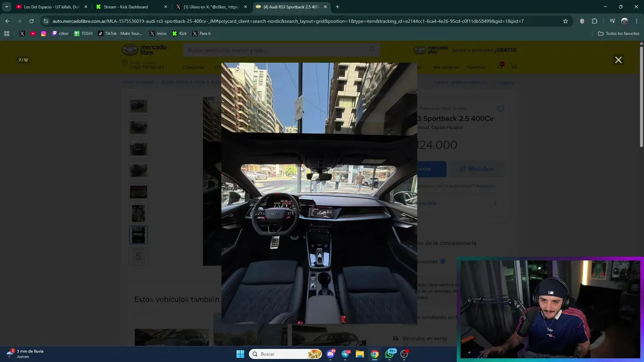644x362 pixels.
Task: Select the highlighted seventh photo thumbnail
Action: (x=138, y=235)
